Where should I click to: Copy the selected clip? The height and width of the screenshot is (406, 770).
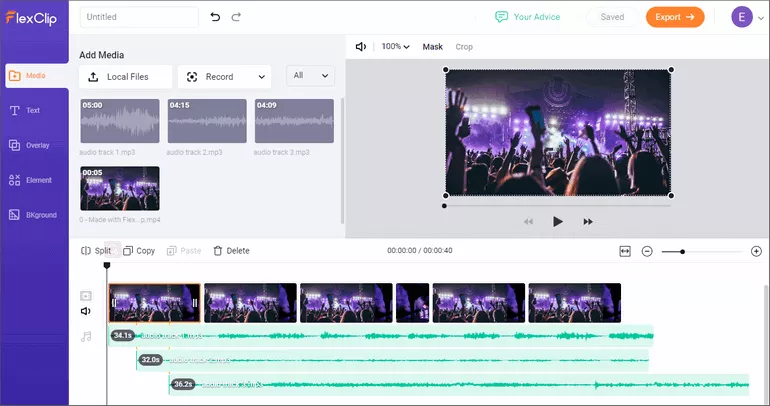tap(139, 251)
